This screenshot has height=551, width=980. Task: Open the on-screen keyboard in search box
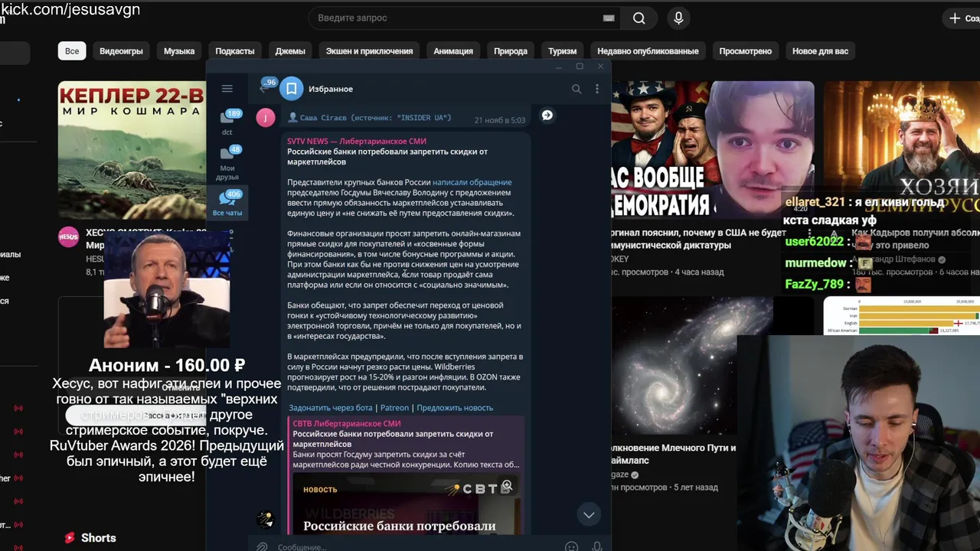coord(609,18)
